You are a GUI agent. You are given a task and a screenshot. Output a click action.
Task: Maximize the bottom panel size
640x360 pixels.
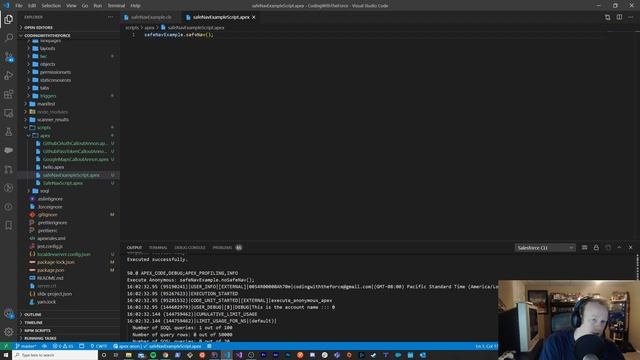point(619,247)
